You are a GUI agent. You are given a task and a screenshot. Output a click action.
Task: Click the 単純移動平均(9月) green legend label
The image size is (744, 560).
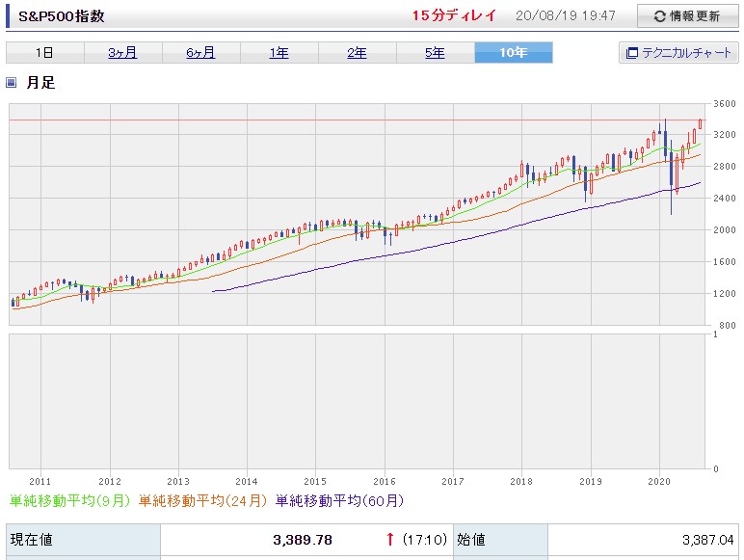coord(69,500)
